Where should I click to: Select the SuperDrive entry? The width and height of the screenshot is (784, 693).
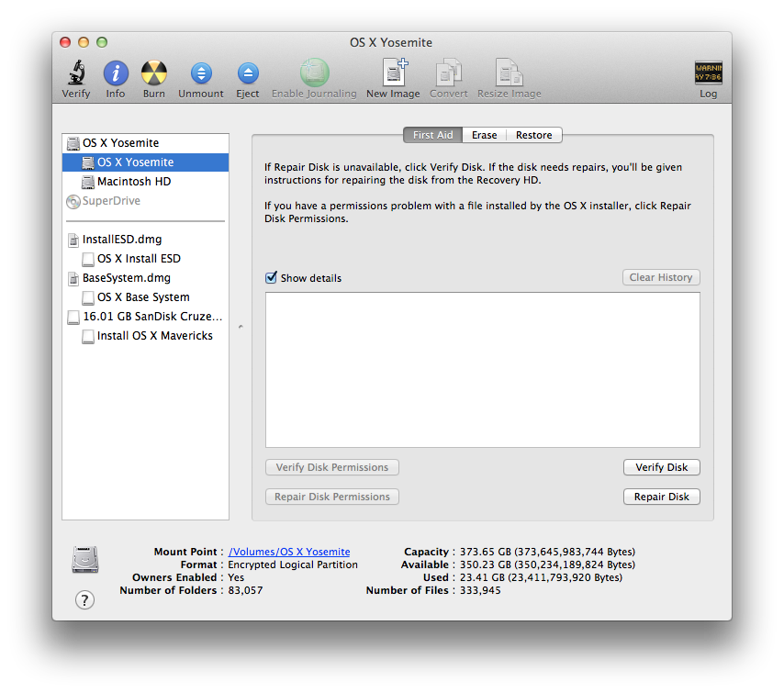tap(145, 201)
